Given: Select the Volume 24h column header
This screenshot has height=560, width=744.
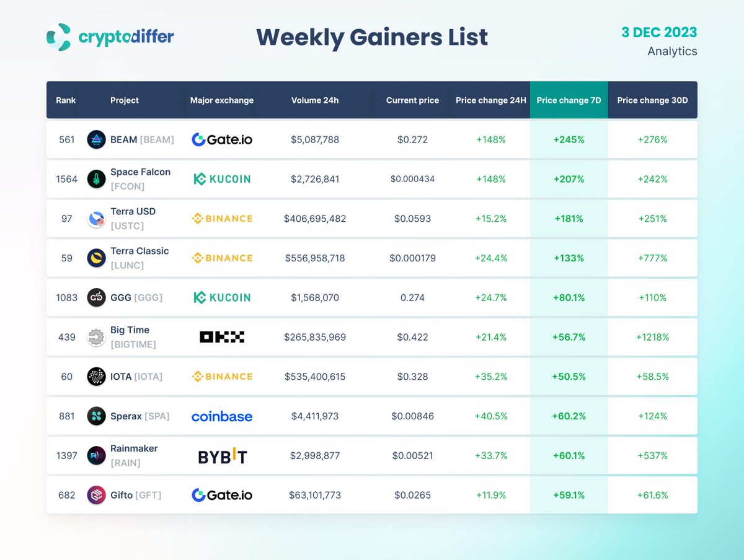Looking at the screenshot, I should [315, 100].
